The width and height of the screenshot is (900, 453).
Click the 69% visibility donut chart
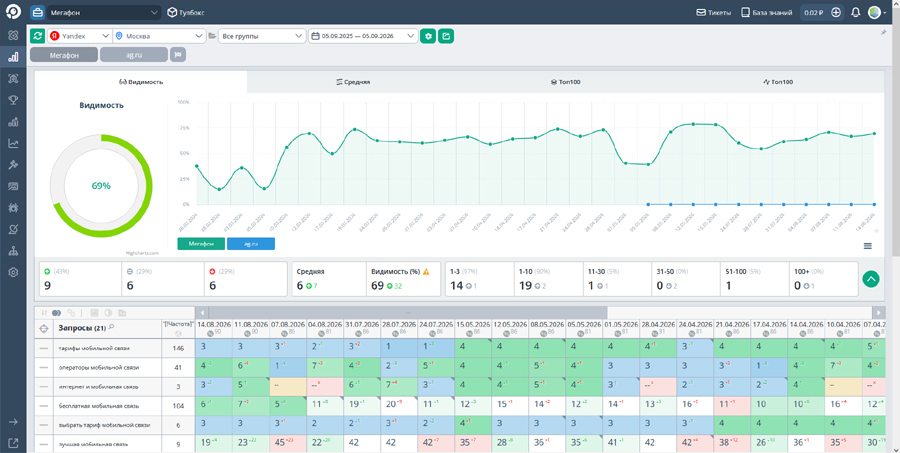click(x=101, y=186)
